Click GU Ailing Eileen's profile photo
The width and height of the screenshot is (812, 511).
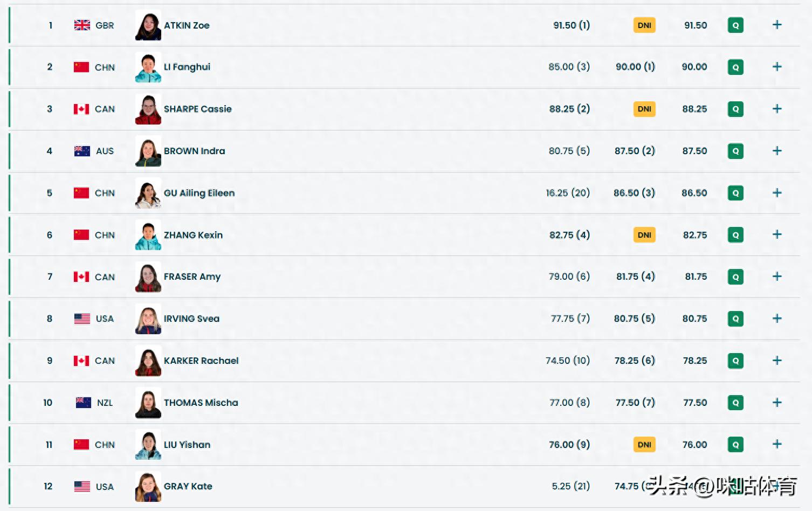point(148,194)
